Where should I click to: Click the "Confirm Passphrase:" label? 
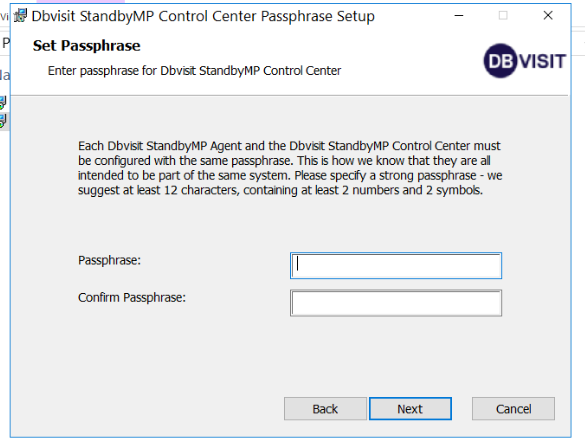click(x=132, y=298)
